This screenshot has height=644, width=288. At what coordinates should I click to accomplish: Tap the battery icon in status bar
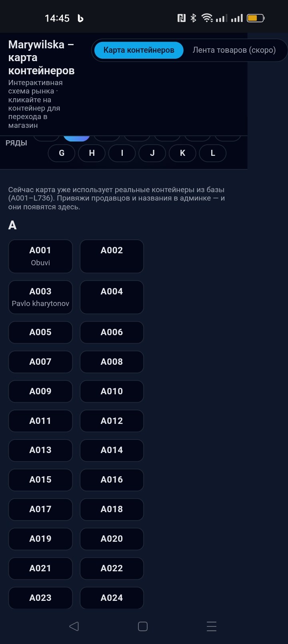(x=255, y=18)
